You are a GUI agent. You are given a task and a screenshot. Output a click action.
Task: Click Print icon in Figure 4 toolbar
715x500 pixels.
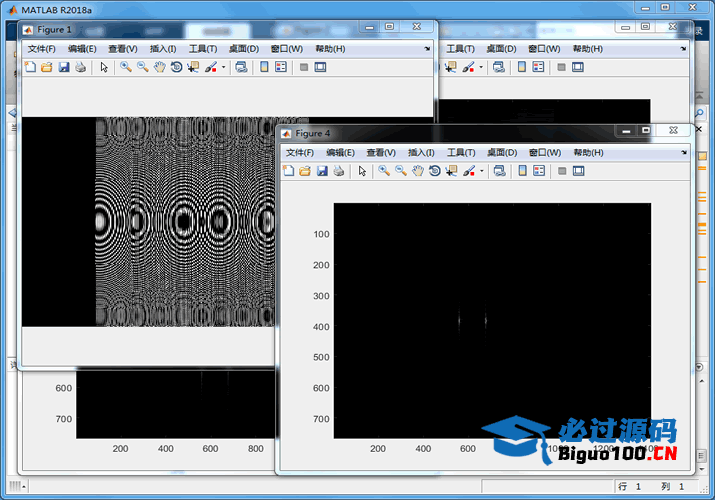click(339, 171)
